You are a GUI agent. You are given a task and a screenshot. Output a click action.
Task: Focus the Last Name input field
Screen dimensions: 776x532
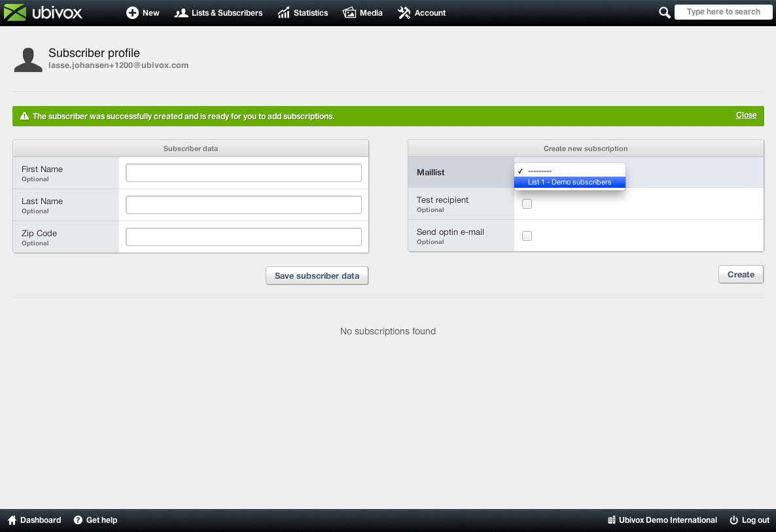point(243,205)
